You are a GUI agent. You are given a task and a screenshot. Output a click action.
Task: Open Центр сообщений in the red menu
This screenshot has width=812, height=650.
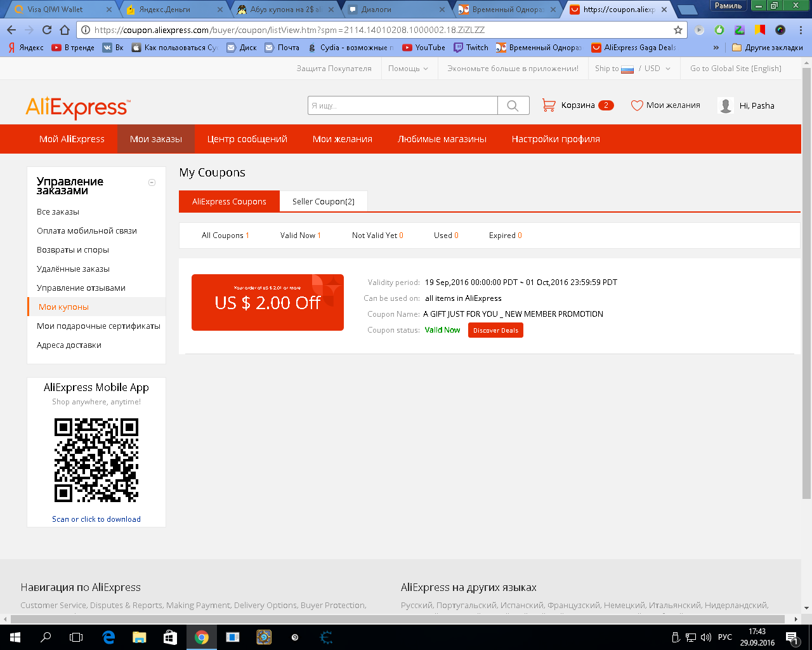click(247, 139)
